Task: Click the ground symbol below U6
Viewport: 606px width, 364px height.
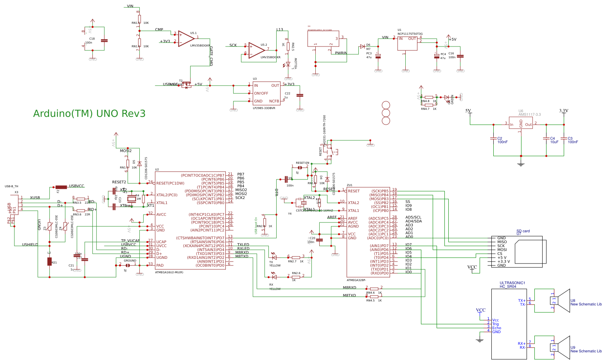Action: click(x=521, y=165)
